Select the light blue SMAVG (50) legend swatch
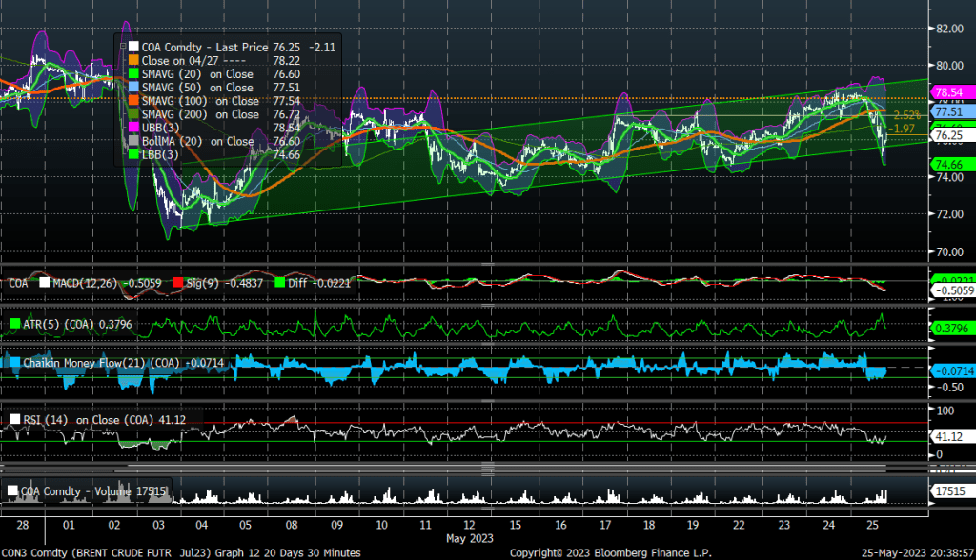The width and height of the screenshot is (976, 560). [133, 87]
